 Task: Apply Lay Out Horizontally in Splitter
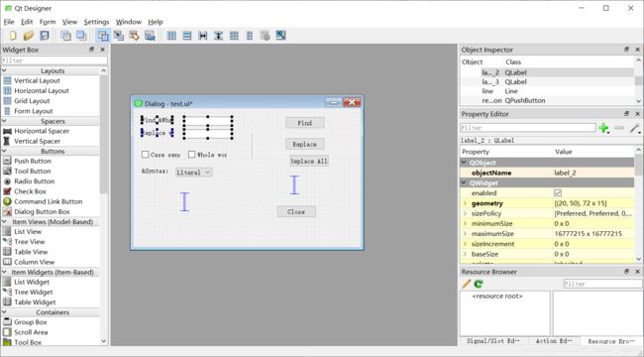pyautogui.click(x=203, y=36)
